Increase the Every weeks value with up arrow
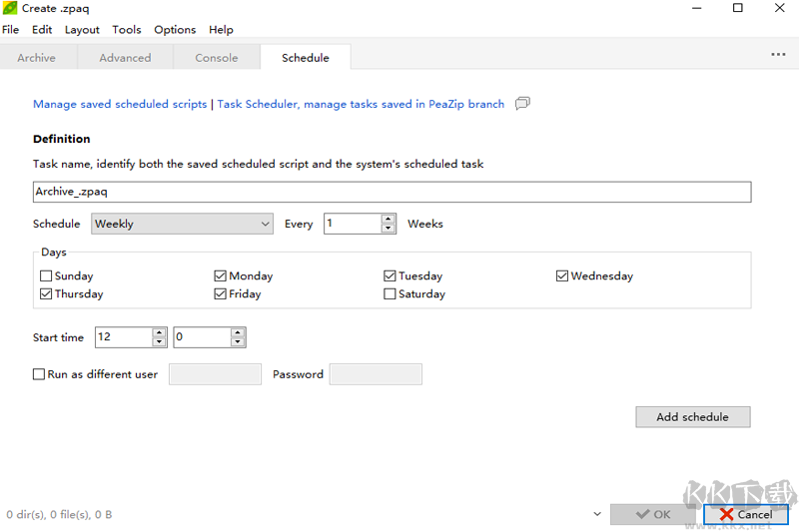Viewport: 799px width, 532px height. point(389,219)
